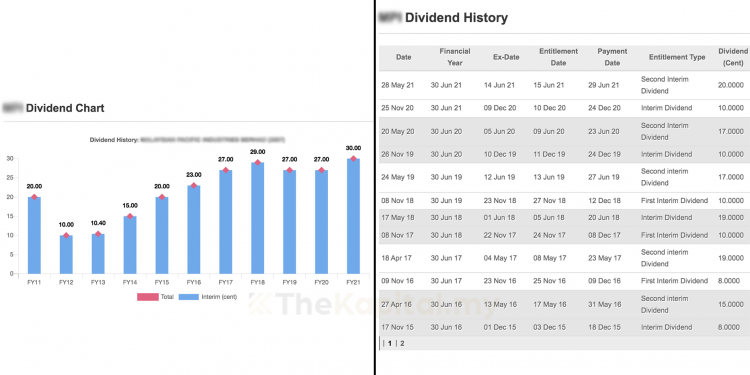Sort by Dividend (Cent) column header
Viewport: 750px width, 375px height.
point(733,57)
